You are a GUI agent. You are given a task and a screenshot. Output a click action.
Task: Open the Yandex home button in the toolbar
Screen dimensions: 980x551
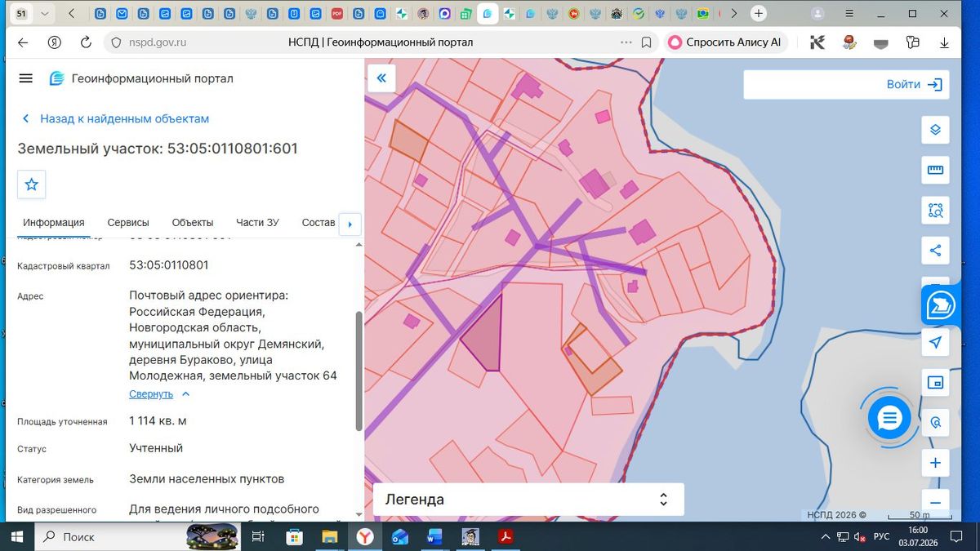(55, 42)
